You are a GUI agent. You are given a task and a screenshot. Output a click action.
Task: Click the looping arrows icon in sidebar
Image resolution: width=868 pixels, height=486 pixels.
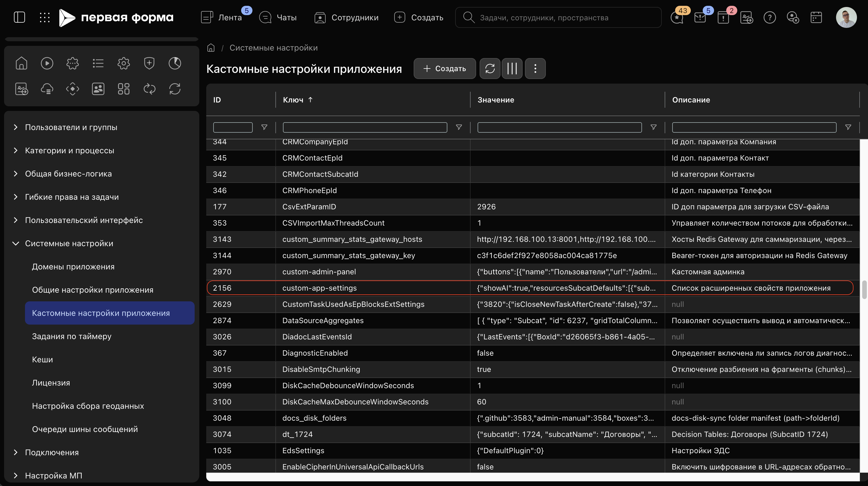point(149,89)
